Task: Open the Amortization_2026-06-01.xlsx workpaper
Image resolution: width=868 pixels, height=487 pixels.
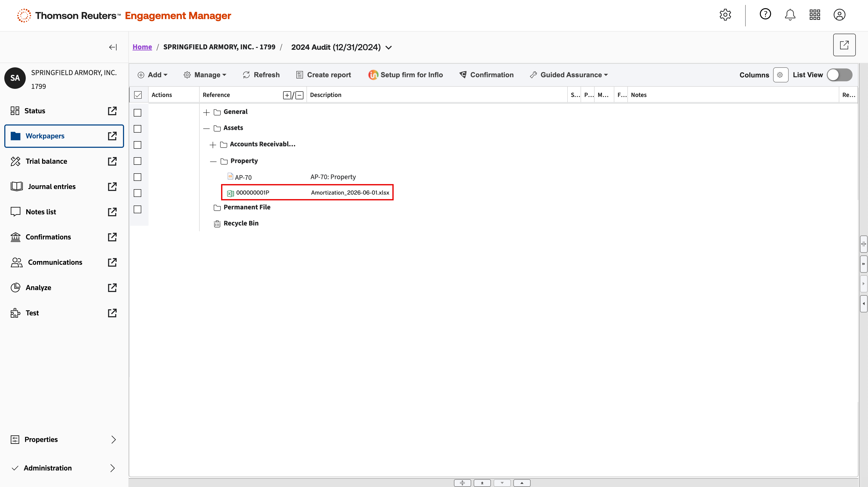Action: [350, 193]
